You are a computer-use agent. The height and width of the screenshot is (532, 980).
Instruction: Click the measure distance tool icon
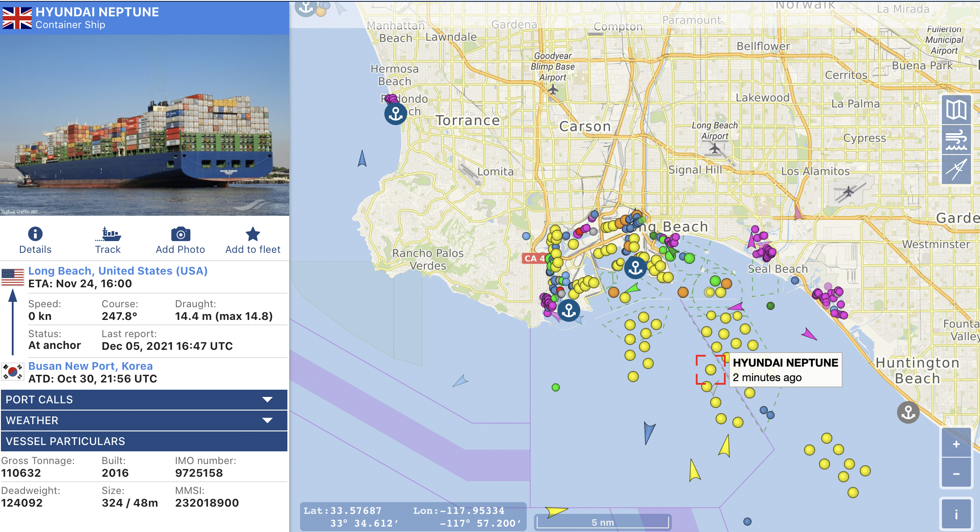(x=956, y=169)
